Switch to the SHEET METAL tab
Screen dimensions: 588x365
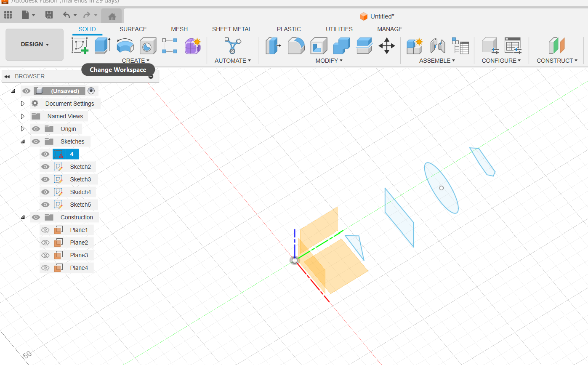[x=232, y=29]
